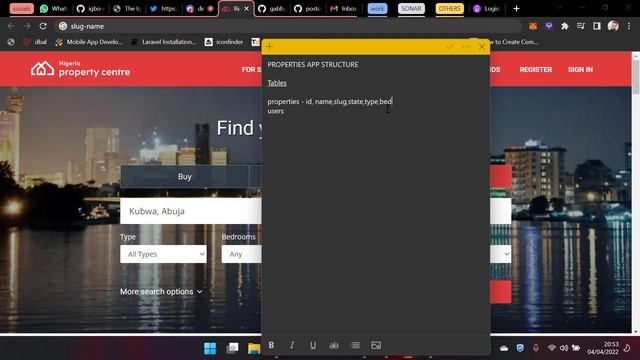Open Chrome's three-dot menu
This screenshot has width=640, height=360.
[629, 26]
